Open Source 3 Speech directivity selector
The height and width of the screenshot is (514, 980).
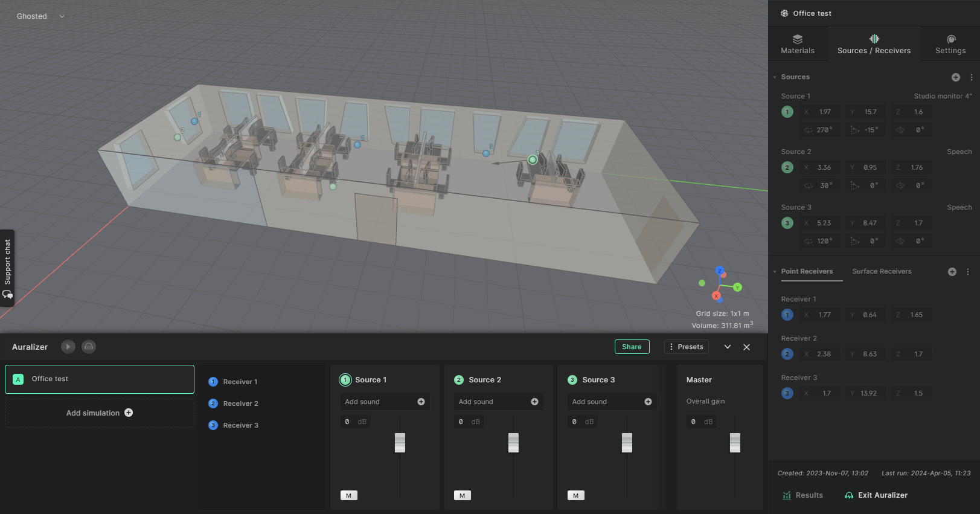click(x=959, y=207)
